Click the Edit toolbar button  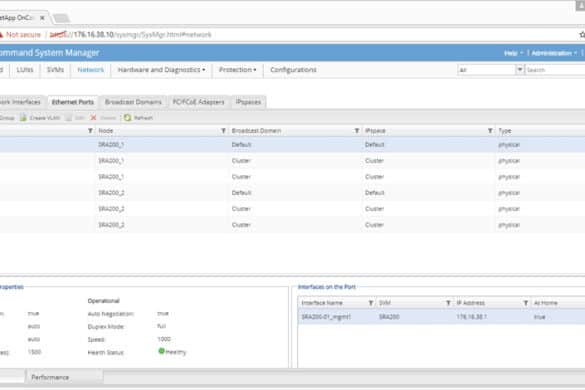75,118
